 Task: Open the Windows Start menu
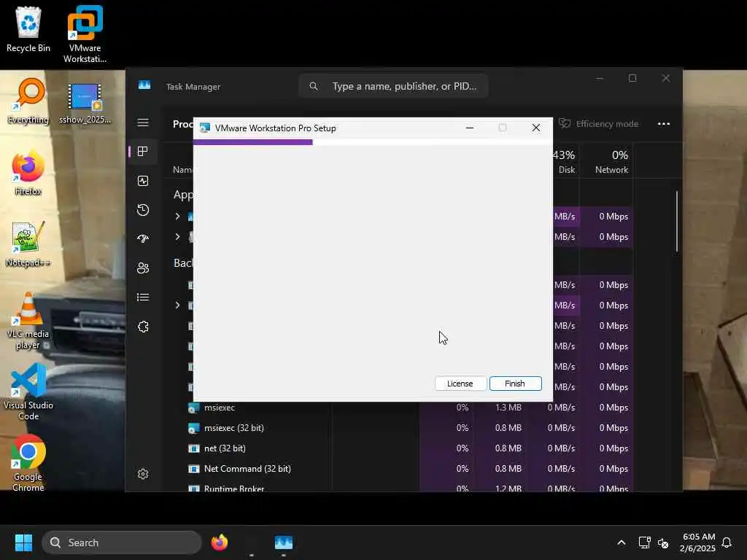[23, 542]
